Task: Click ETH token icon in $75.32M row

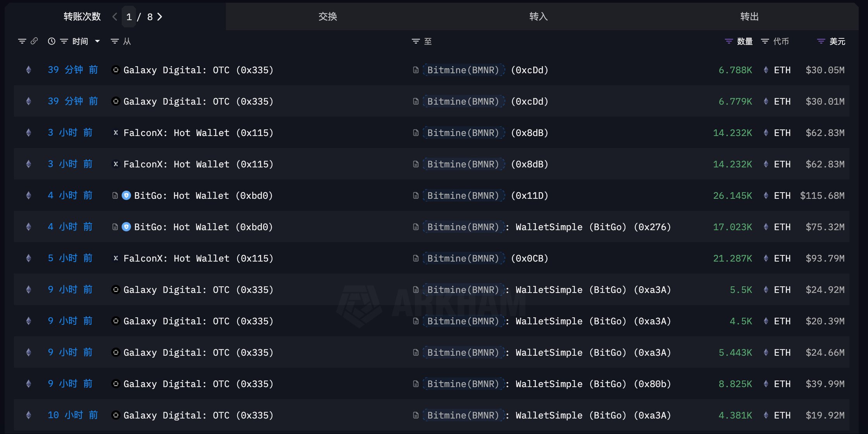Action: coord(766,227)
